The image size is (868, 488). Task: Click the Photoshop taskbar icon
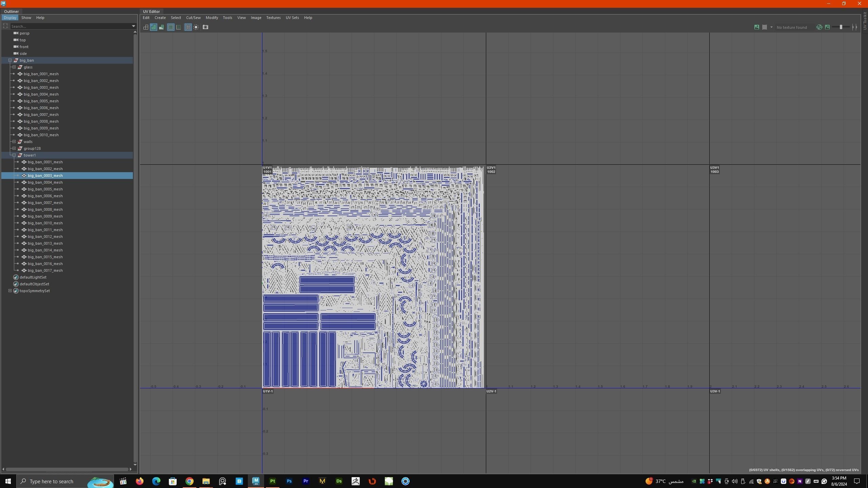[289, 481]
